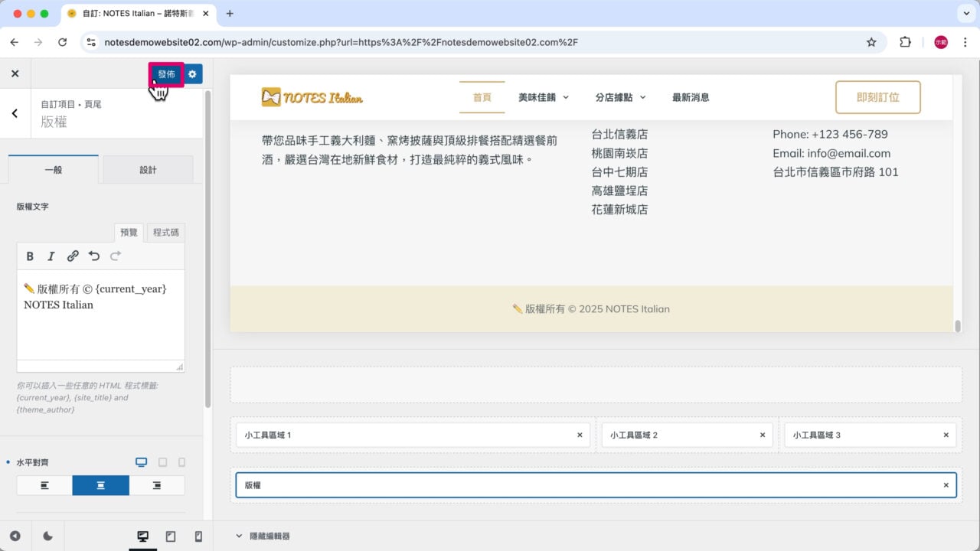
Task: Select the Italic formatting icon
Action: 51,256
